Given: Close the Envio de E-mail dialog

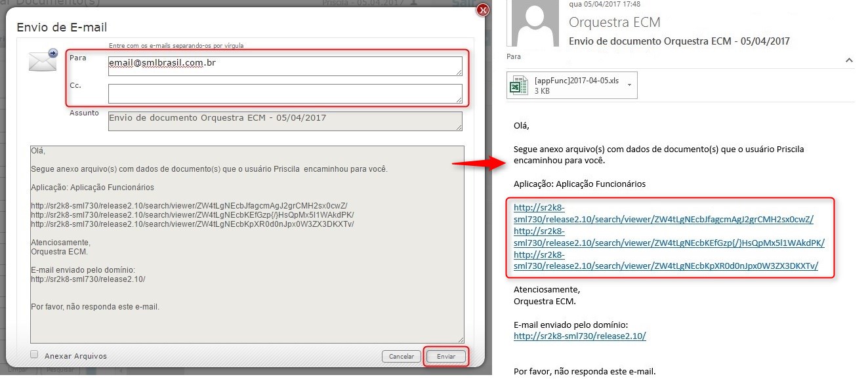Looking at the screenshot, I should pos(483,10).
